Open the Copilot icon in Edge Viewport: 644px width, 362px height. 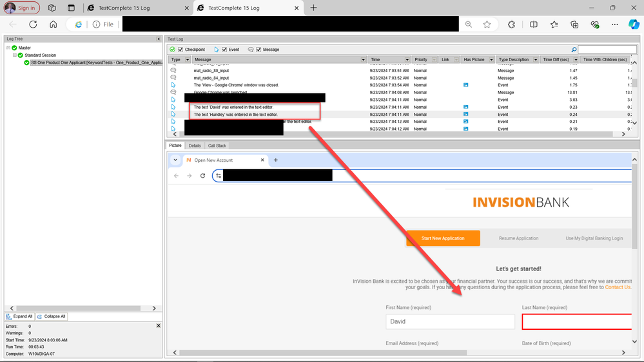[x=633, y=24]
